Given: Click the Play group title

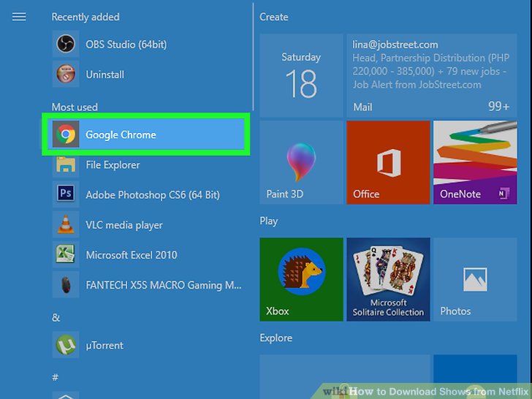Looking at the screenshot, I should tap(269, 221).
